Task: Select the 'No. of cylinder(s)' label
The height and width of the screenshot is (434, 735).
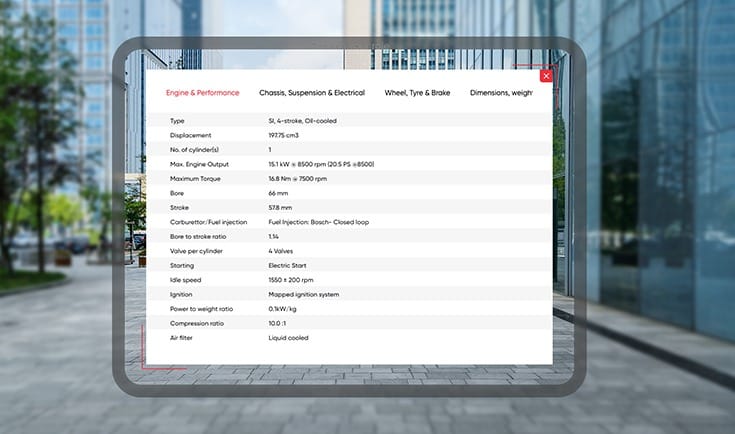Action: click(194, 150)
